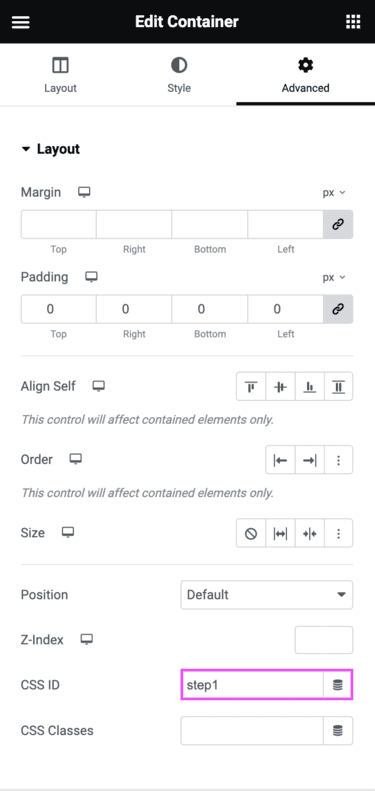Image resolution: width=375 pixels, height=791 pixels.
Task: Change Margin unit from px
Action: pyautogui.click(x=334, y=193)
